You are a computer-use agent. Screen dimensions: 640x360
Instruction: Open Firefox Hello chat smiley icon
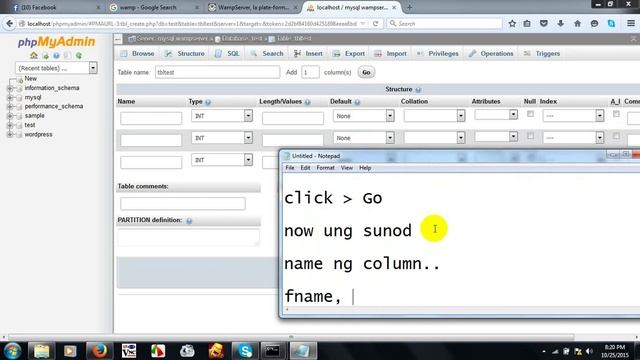(594, 24)
